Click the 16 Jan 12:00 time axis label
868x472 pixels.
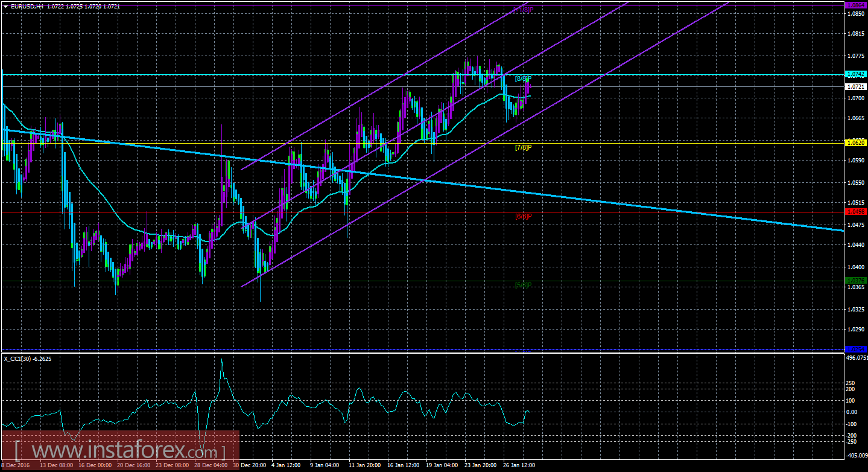point(403,465)
